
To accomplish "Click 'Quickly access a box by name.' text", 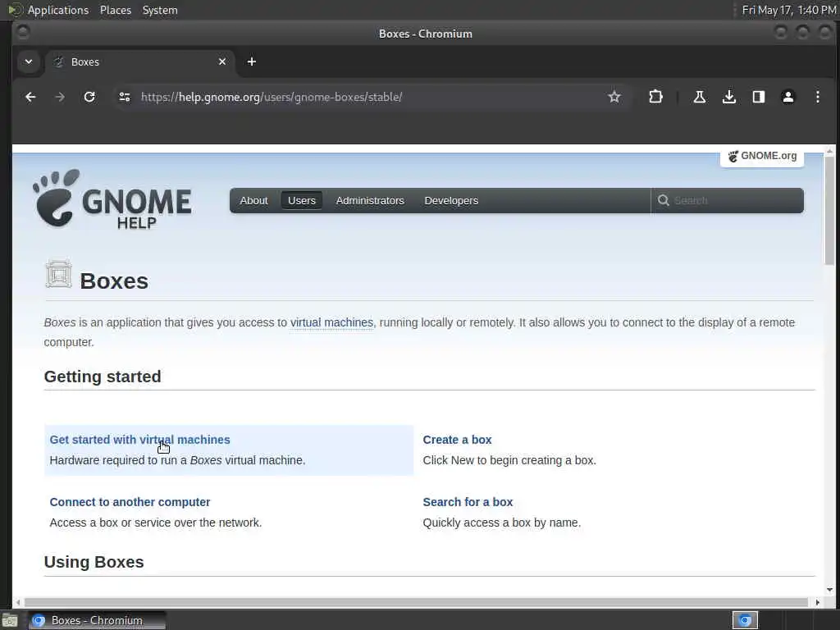I will [501, 523].
